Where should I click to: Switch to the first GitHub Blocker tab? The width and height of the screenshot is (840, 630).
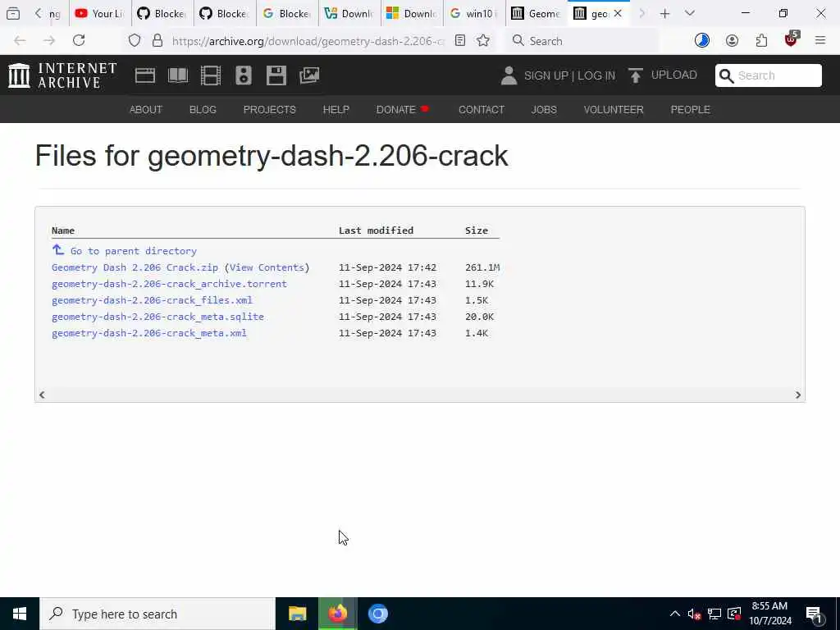pyautogui.click(x=162, y=14)
